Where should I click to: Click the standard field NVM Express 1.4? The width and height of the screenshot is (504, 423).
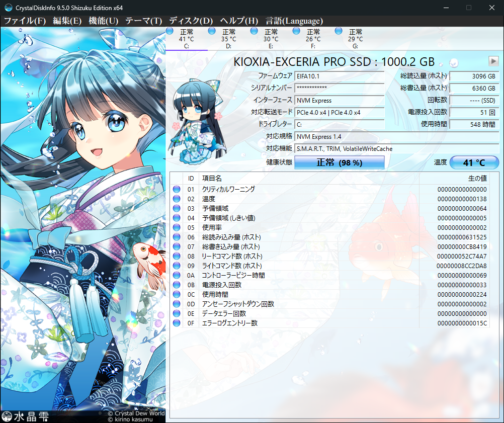click(x=397, y=137)
